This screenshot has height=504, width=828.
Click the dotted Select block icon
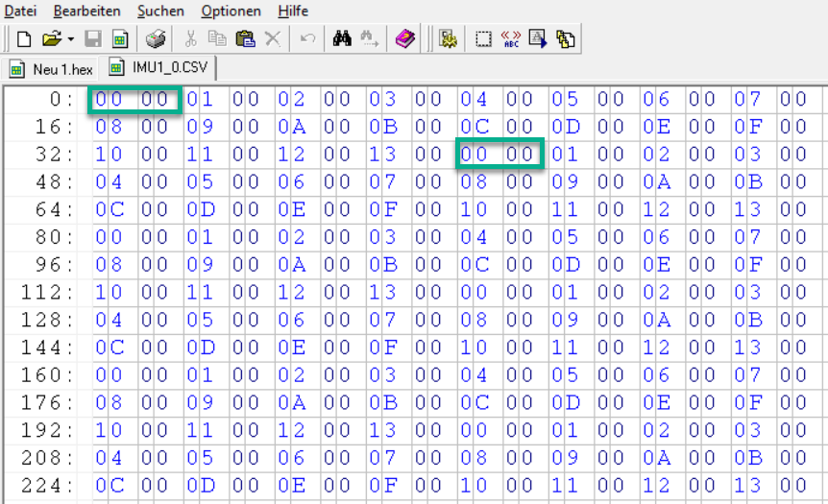point(483,39)
